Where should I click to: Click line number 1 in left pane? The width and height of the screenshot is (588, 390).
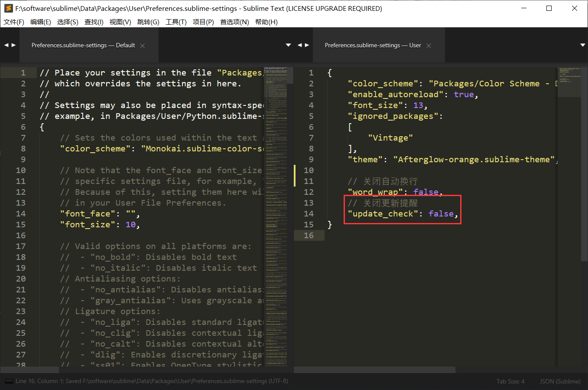click(x=23, y=73)
